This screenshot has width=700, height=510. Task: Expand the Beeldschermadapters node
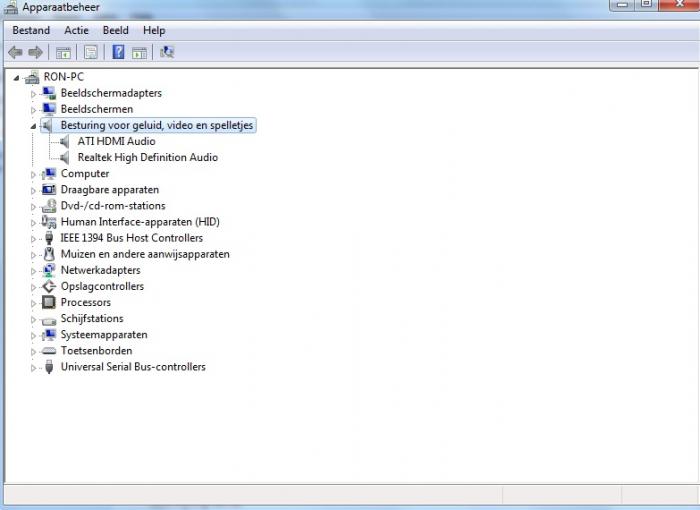point(33,94)
